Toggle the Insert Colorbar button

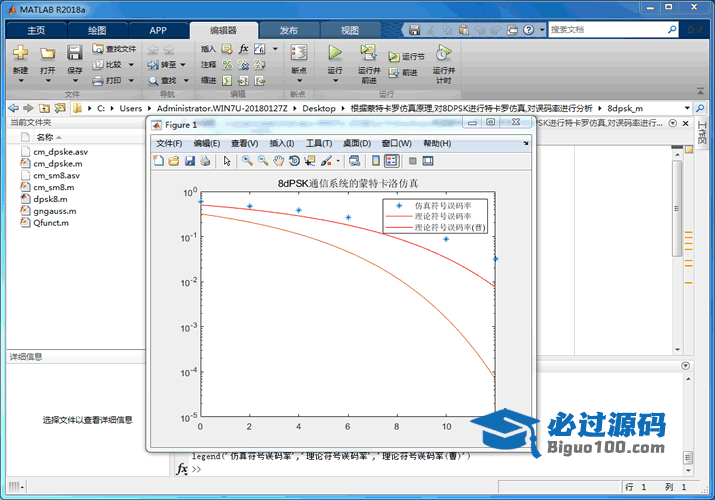[x=376, y=161]
